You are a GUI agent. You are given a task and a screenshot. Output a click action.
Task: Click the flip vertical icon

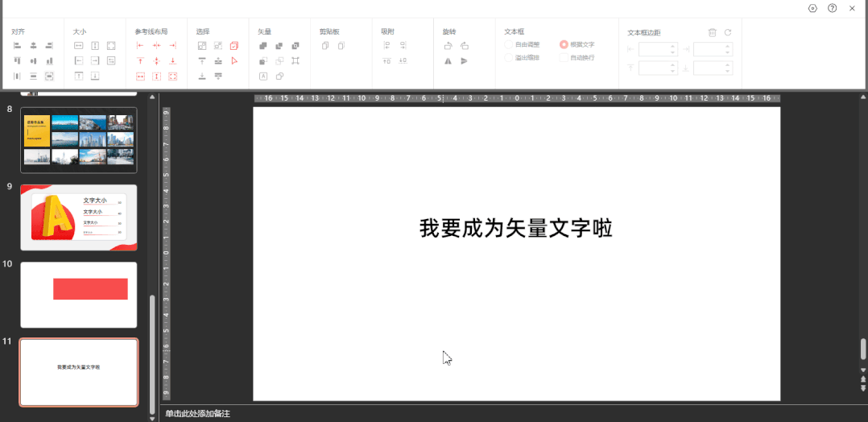click(465, 60)
